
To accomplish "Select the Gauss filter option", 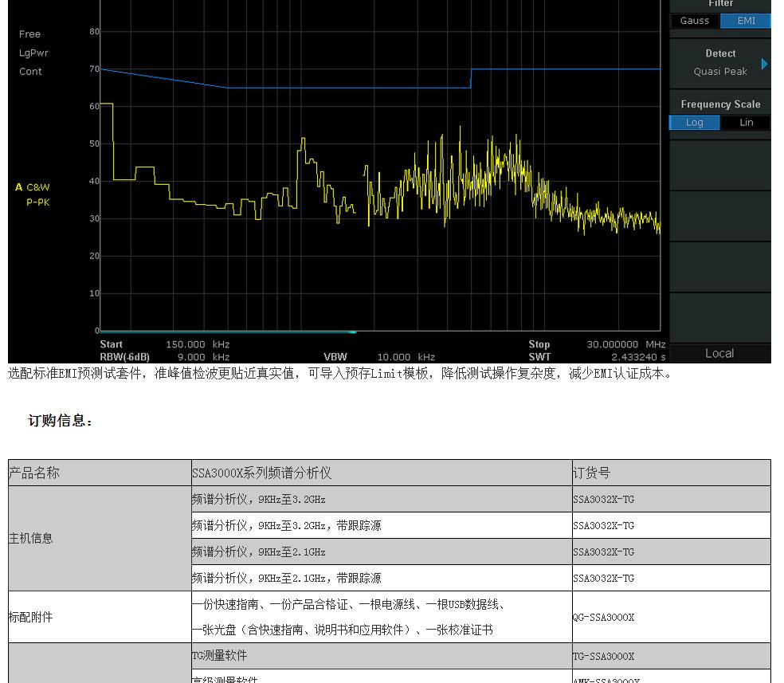I will click(x=694, y=21).
